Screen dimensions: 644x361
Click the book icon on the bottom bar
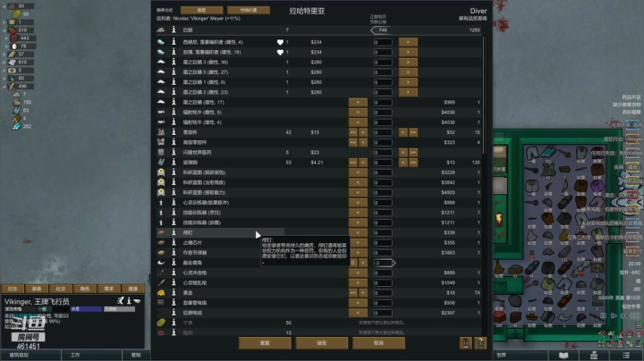click(563, 356)
